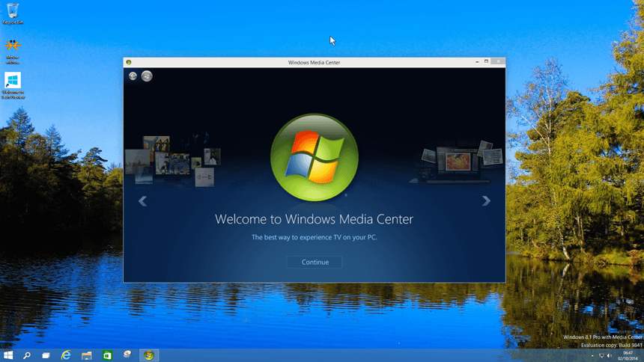644x362 pixels.
Task: Click the feedback chat icon on the taskbar
Action: pos(128,355)
